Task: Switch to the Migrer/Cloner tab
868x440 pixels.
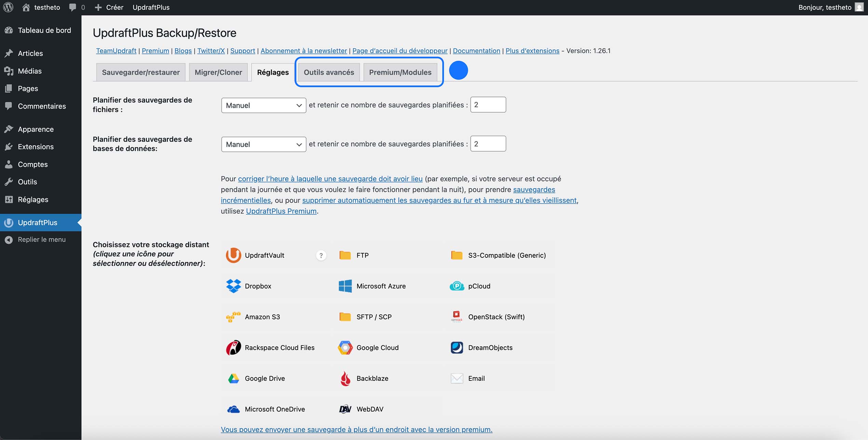Action: [218, 72]
